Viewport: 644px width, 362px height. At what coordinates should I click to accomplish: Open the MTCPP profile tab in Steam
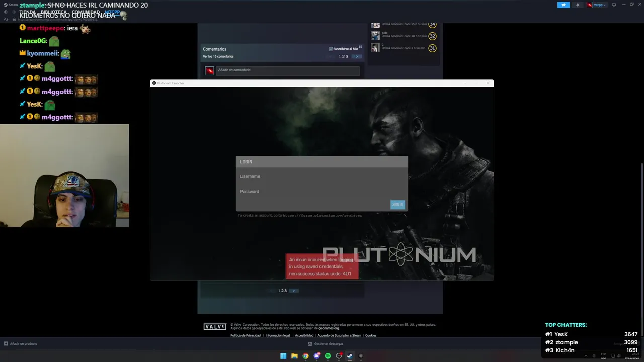pyautogui.click(x=112, y=12)
